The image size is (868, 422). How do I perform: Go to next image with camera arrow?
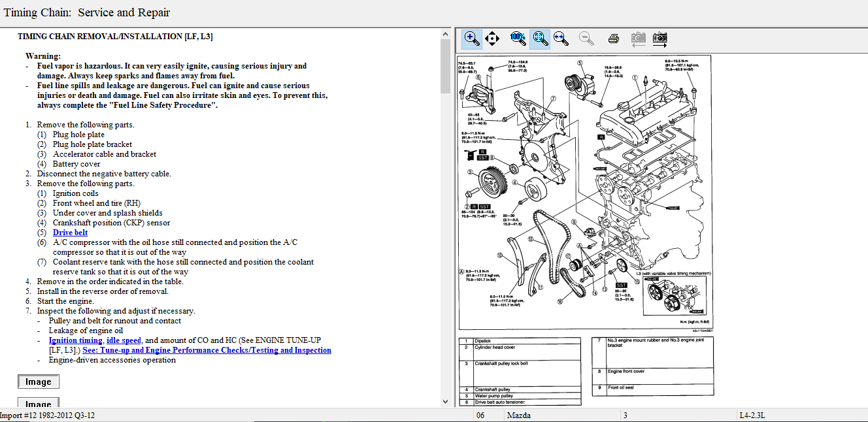coord(659,39)
